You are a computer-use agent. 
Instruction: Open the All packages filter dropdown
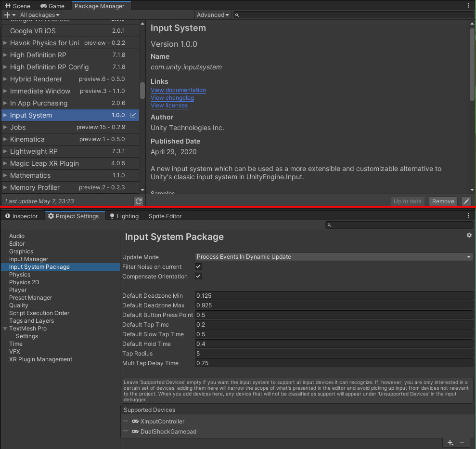[x=39, y=15]
